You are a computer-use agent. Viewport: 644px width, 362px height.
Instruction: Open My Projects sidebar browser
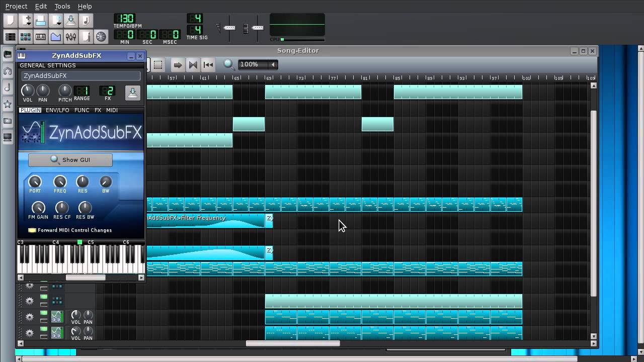pos(8,71)
